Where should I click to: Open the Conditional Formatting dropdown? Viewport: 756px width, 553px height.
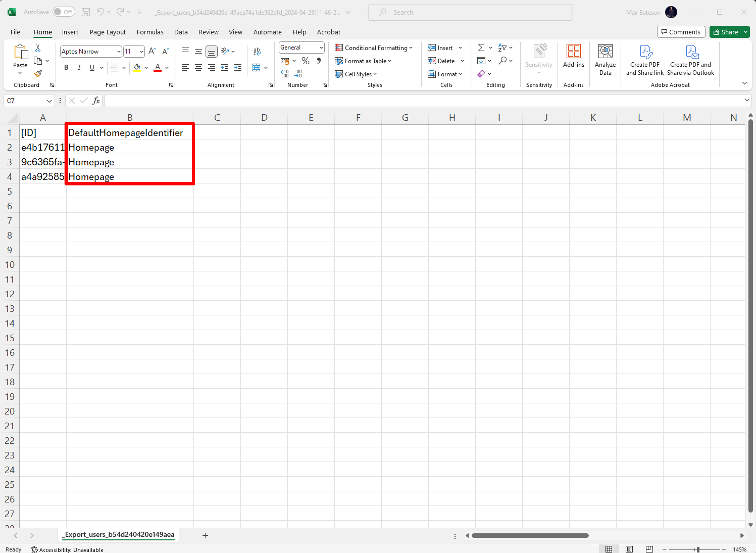374,48
